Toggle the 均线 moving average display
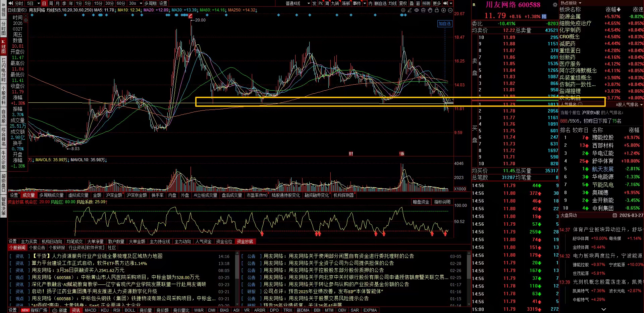Viewport: 644px width, 313px height. (392, 3)
